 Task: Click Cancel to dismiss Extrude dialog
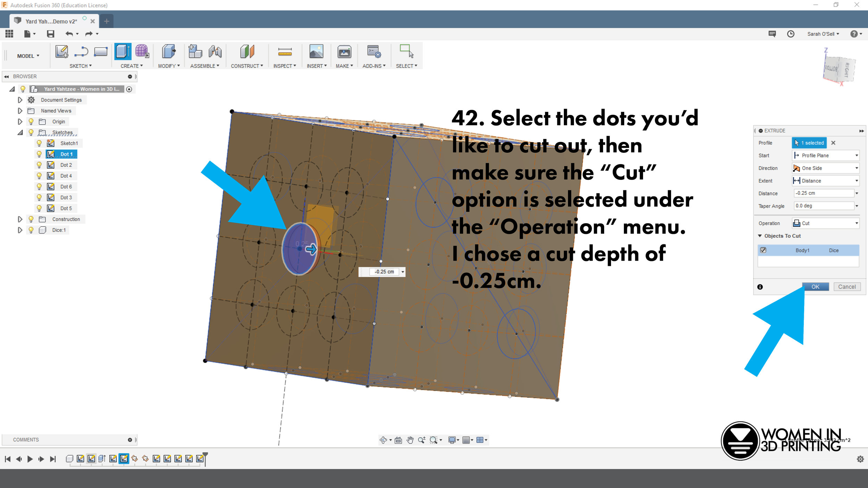click(x=846, y=287)
